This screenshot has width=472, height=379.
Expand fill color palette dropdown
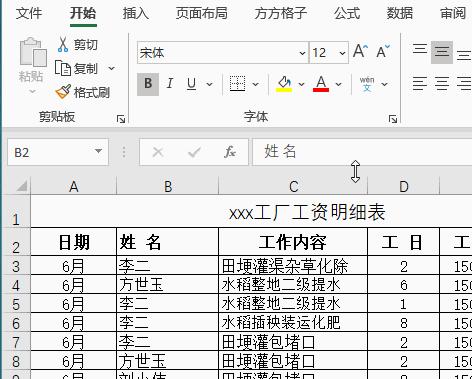click(301, 84)
